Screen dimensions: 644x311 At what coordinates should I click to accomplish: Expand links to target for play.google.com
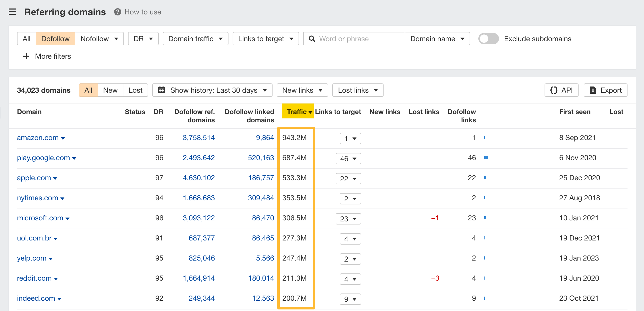tap(348, 159)
